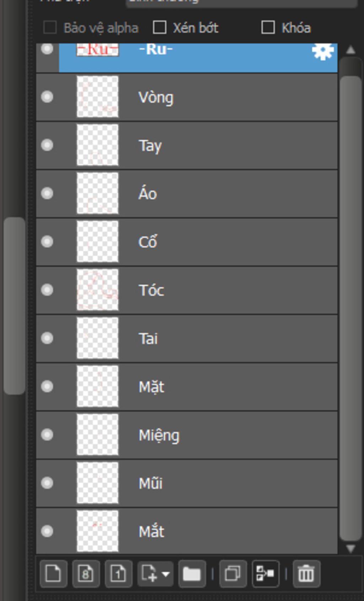Add a new 8-bit layer

click(86, 574)
